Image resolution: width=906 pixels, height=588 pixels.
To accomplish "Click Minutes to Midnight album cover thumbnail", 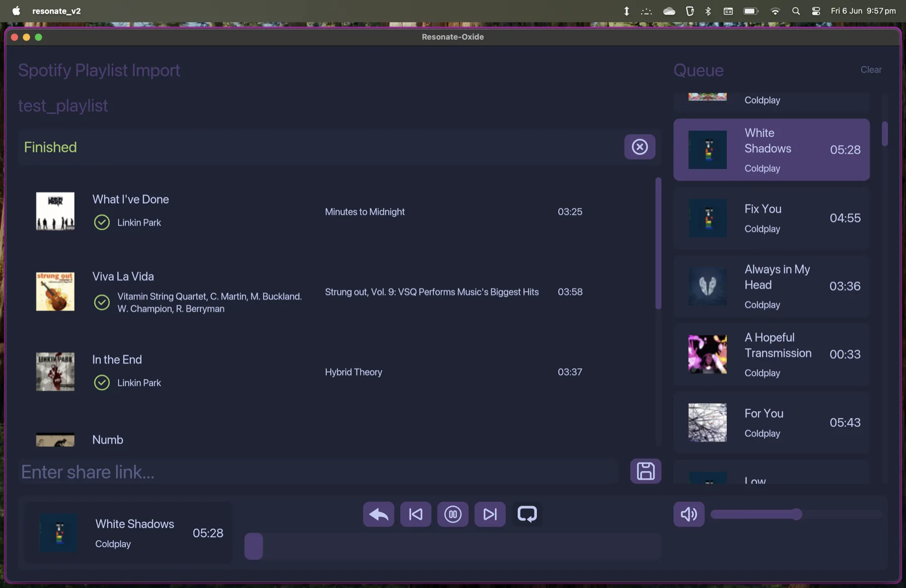I will (55, 211).
